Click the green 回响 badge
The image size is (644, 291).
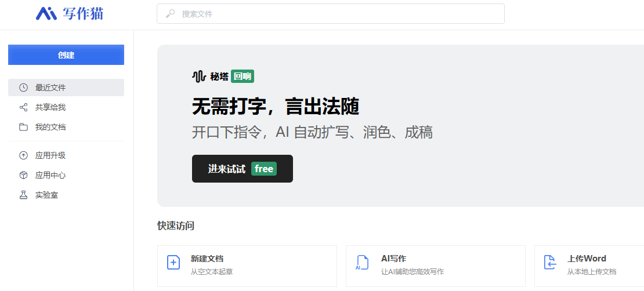click(x=243, y=77)
